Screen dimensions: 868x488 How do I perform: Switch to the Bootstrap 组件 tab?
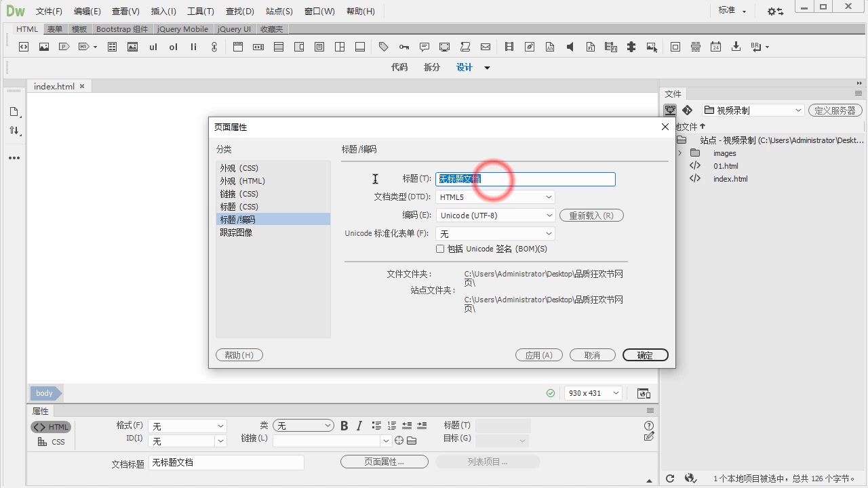(122, 29)
